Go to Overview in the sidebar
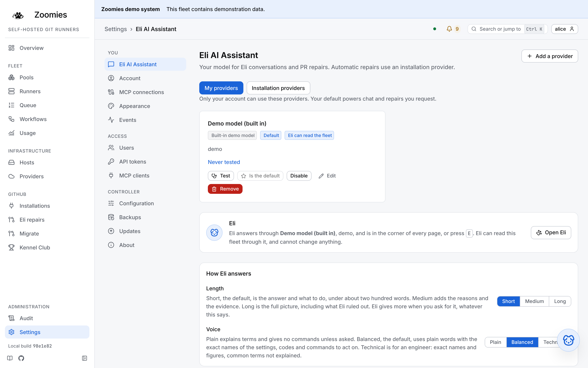Screen dimensions: 588x368 pos(47,48)
